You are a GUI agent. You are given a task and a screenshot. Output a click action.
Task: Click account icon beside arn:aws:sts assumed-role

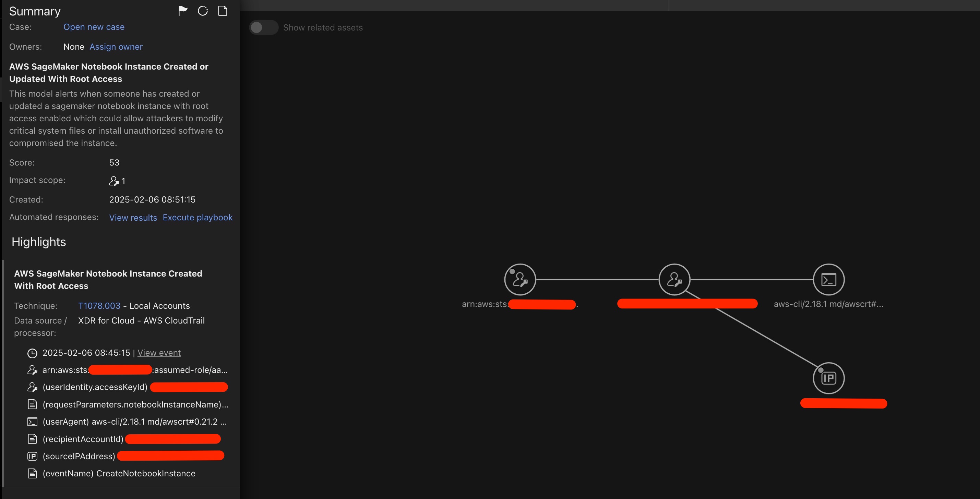(x=32, y=370)
